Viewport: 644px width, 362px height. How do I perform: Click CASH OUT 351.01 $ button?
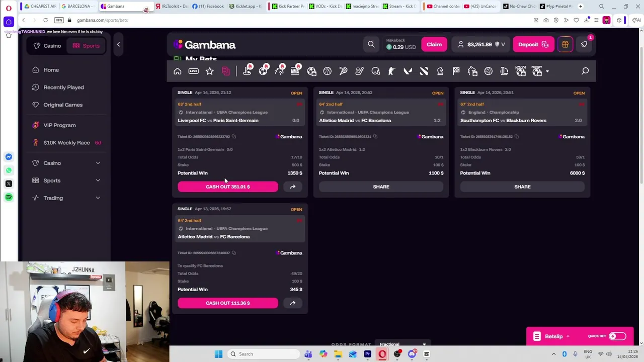(227, 187)
